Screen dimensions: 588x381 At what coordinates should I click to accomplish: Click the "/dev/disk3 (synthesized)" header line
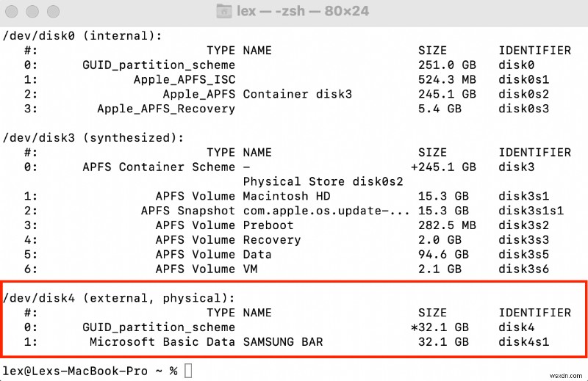click(x=93, y=138)
